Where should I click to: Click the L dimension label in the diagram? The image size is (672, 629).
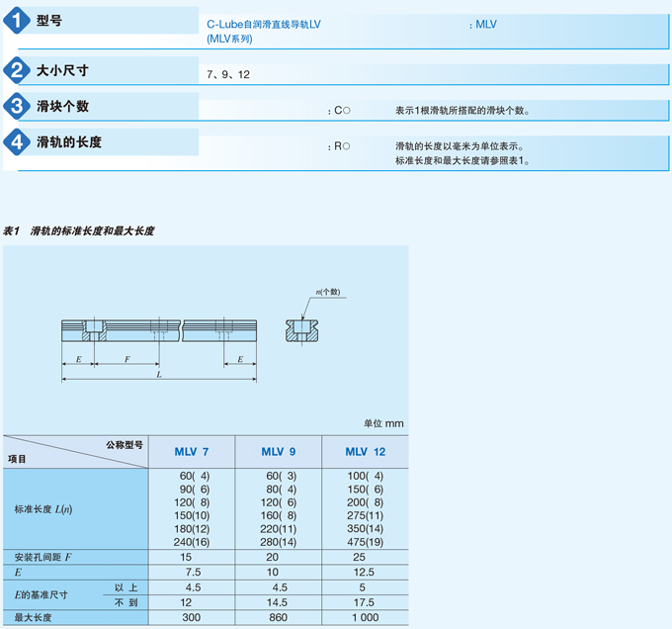[158, 375]
